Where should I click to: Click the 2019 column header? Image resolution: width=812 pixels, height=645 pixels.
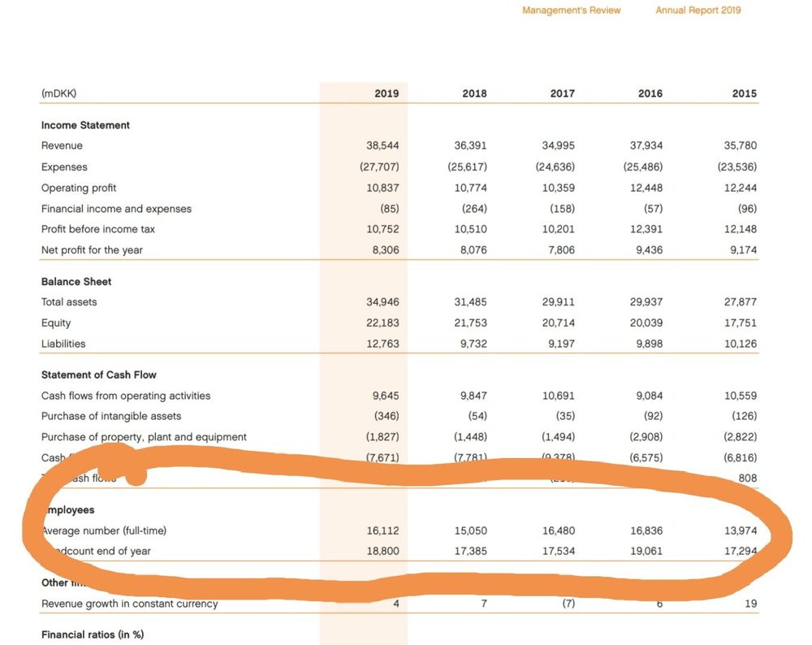click(x=387, y=93)
